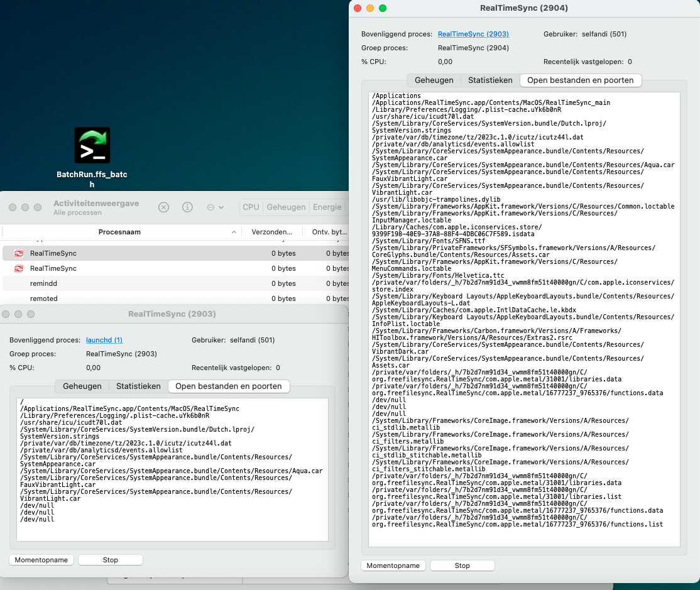This screenshot has height=590, width=700.
Task: Select the second RealTimeSync process row
Action: coord(176,268)
